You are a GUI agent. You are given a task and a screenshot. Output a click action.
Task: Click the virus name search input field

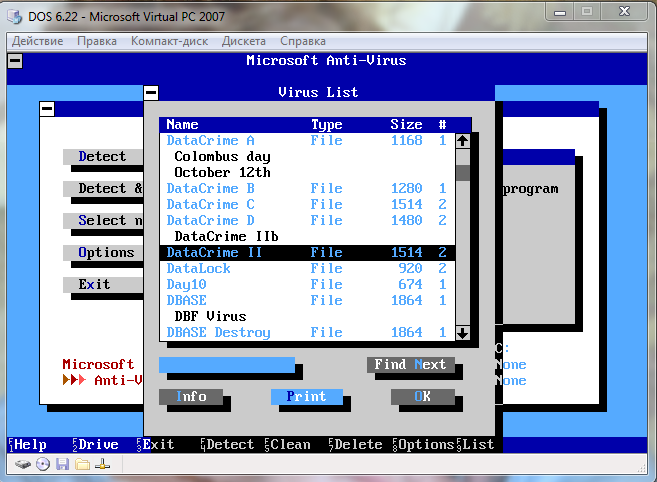[227, 365]
